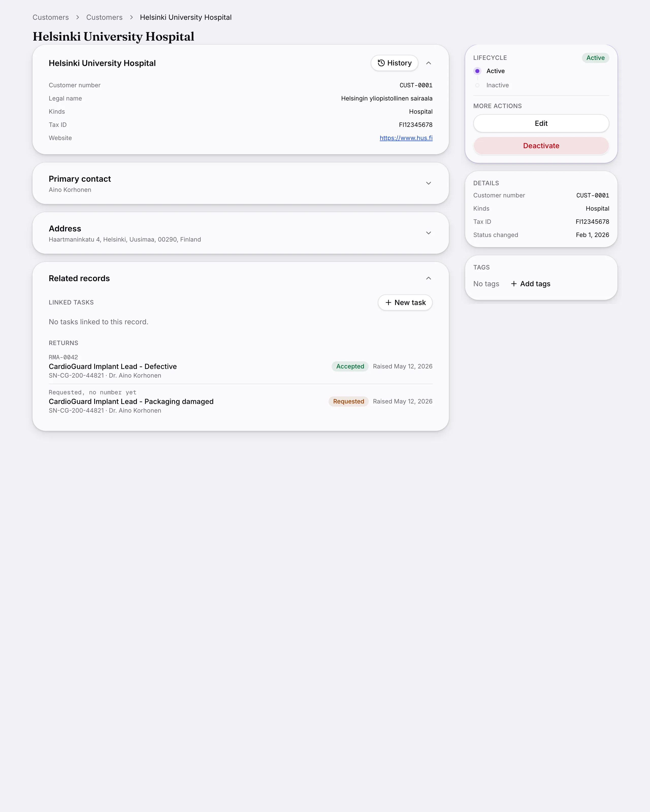This screenshot has width=650, height=812.
Task: Click the Deactivate button
Action: point(541,146)
